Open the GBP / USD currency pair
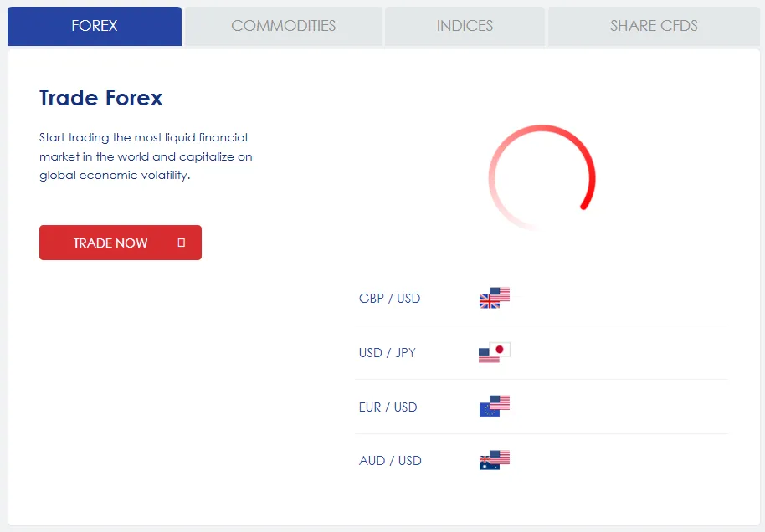765x532 pixels. [x=389, y=299]
